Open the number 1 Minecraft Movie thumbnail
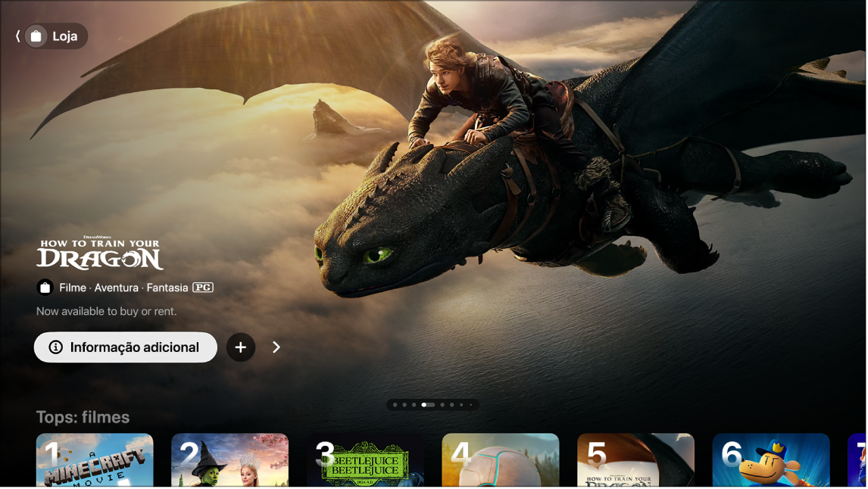 coord(95,460)
